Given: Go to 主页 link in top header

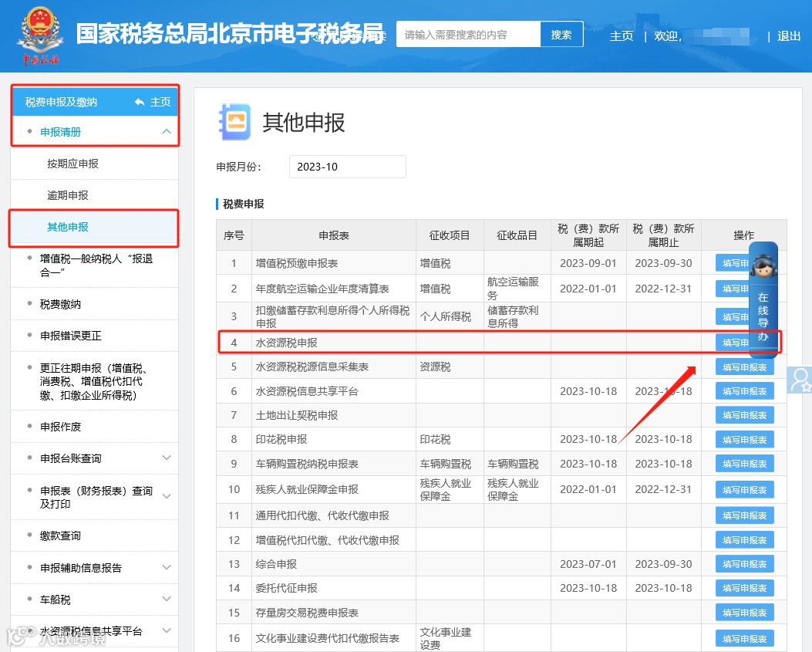Looking at the screenshot, I should 622,35.
